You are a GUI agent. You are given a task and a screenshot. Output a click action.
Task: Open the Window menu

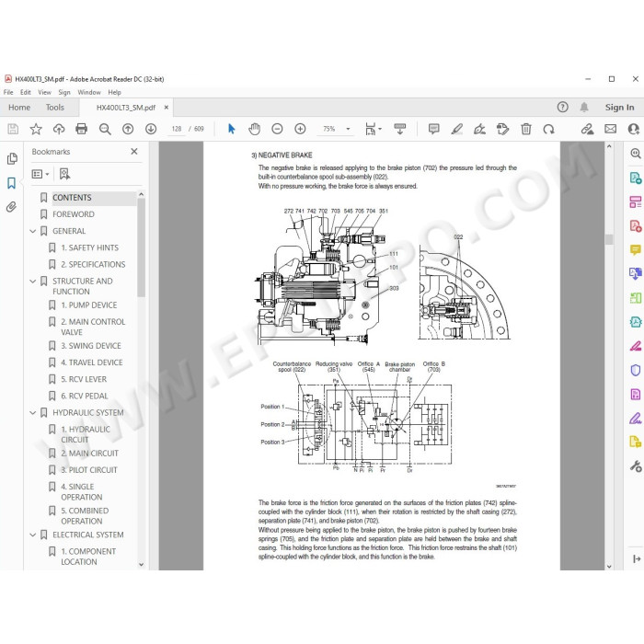[89, 92]
